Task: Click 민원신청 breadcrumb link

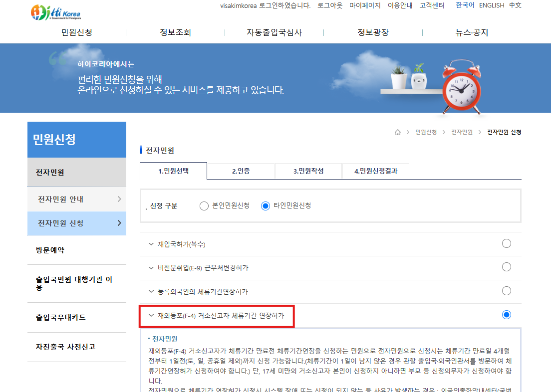Action: tap(426, 132)
